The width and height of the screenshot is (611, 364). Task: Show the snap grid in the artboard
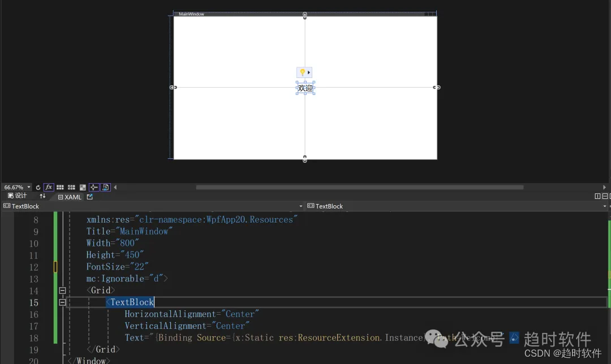(x=60, y=187)
